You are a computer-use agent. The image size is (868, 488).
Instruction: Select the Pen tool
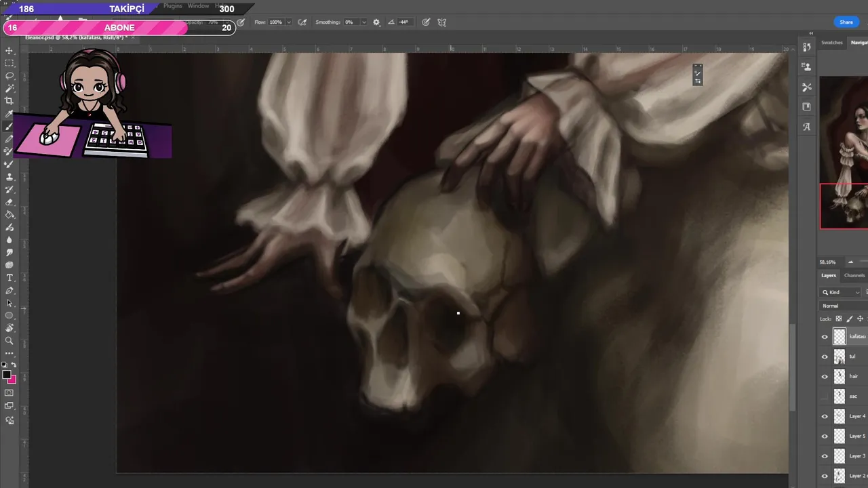coord(9,291)
